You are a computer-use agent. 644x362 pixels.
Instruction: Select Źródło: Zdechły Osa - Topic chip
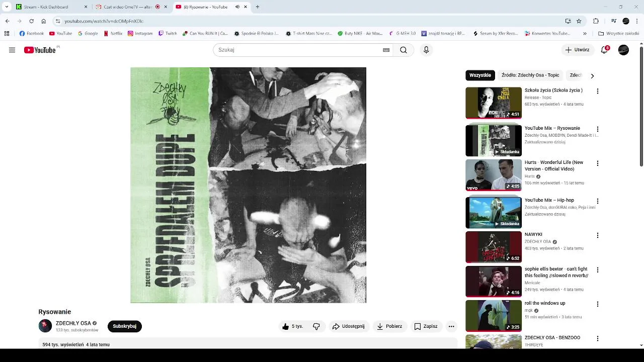click(x=530, y=75)
